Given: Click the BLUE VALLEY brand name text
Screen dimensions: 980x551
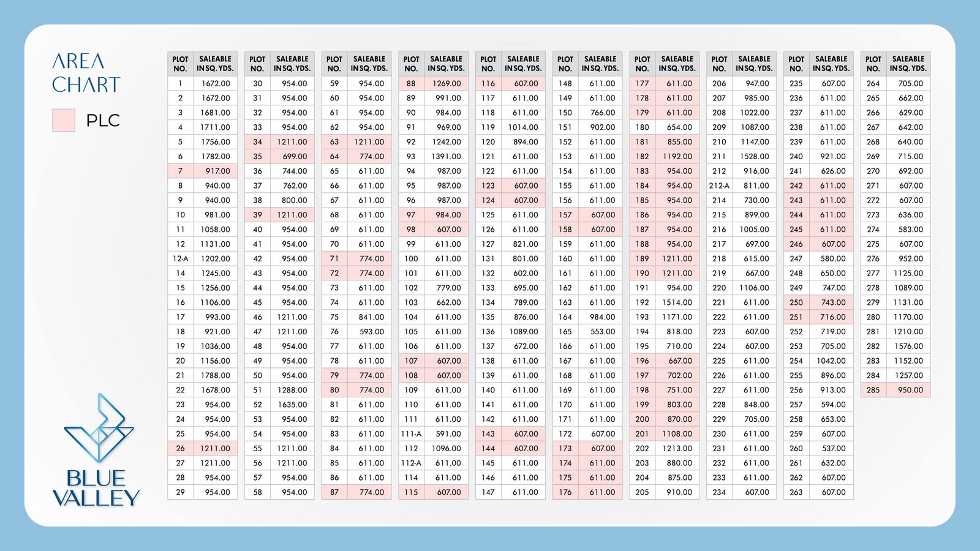Looking at the screenshot, I should pos(96,488).
